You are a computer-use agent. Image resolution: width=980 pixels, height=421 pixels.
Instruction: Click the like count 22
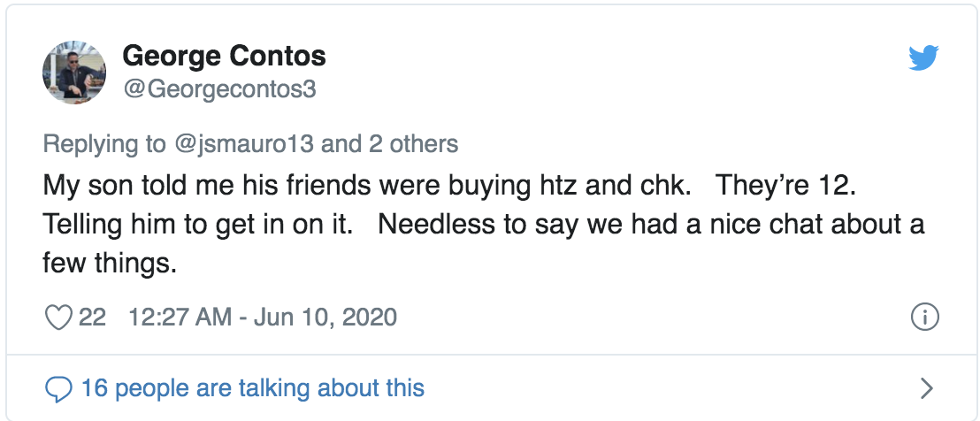tap(92, 317)
